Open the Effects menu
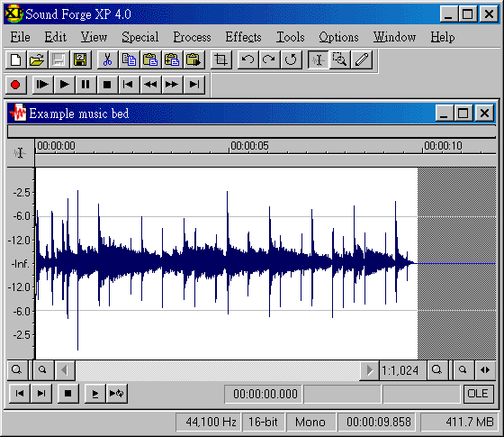The height and width of the screenshot is (437, 504). 243,37
